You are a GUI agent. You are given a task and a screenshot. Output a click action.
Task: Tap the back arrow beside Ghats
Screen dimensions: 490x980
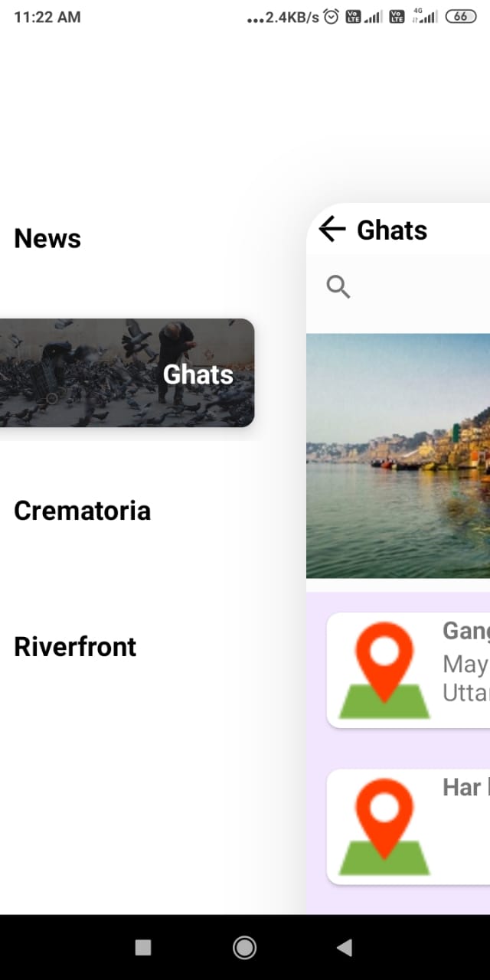pos(332,229)
